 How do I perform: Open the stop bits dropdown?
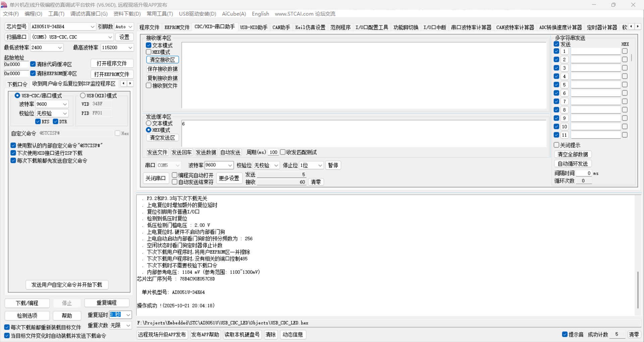click(x=320, y=165)
